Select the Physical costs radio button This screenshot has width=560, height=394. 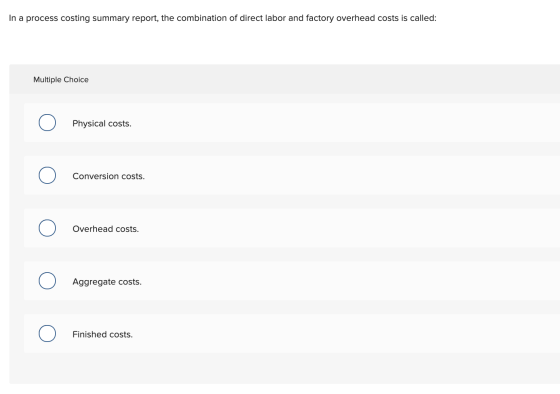(47, 123)
